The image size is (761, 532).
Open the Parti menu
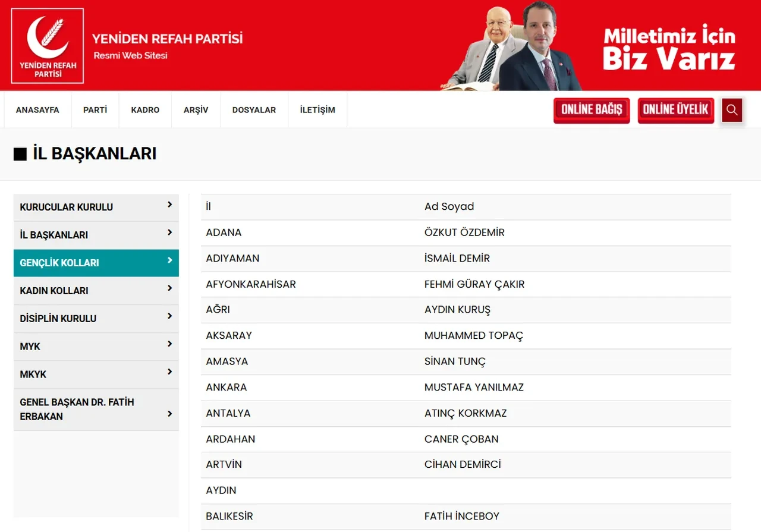(x=95, y=110)
